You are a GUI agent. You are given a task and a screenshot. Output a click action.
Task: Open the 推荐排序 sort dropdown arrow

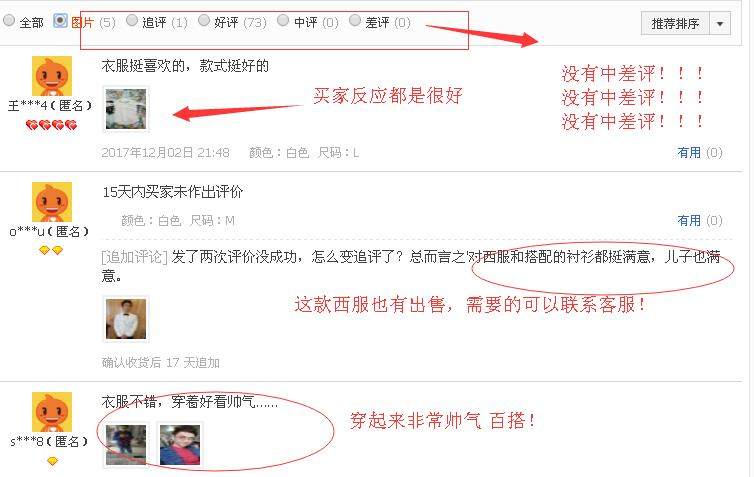720,24
